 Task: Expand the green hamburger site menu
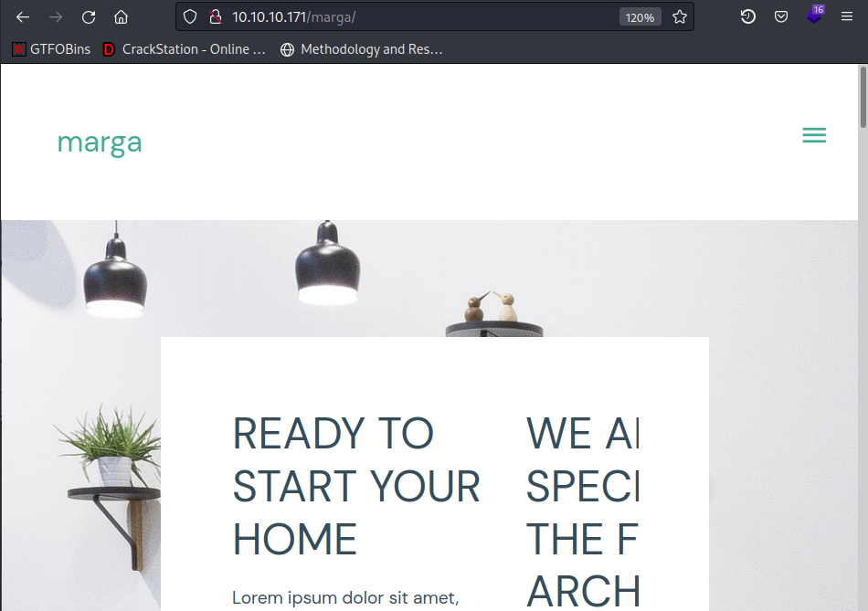pyautogui.click(x=814, y=135)
